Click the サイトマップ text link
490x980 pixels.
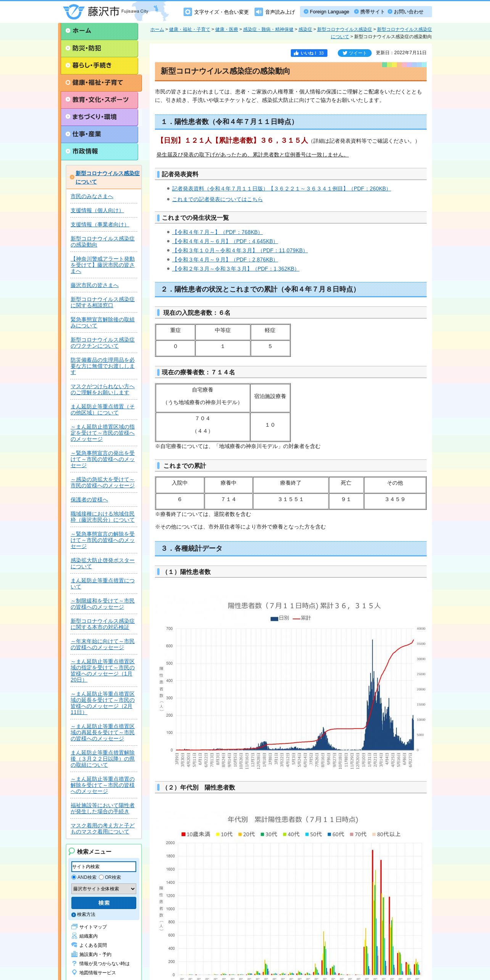(x=93, y=927)
